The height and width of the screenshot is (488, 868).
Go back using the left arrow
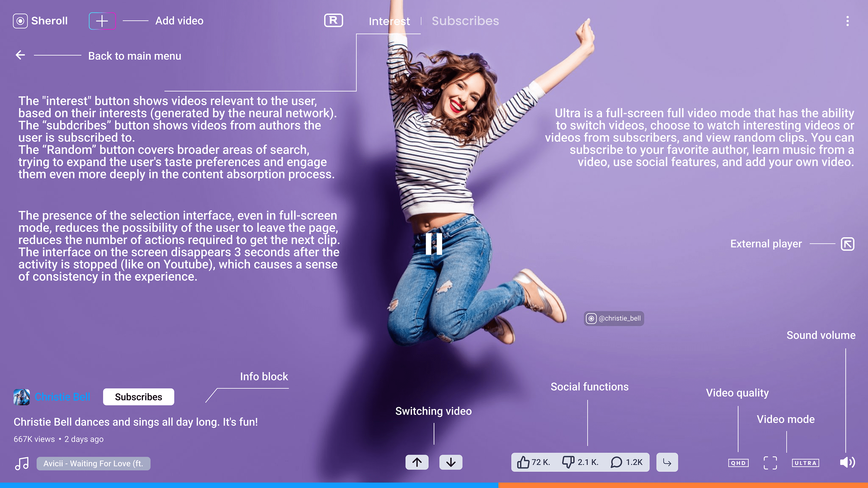(20, 55)
